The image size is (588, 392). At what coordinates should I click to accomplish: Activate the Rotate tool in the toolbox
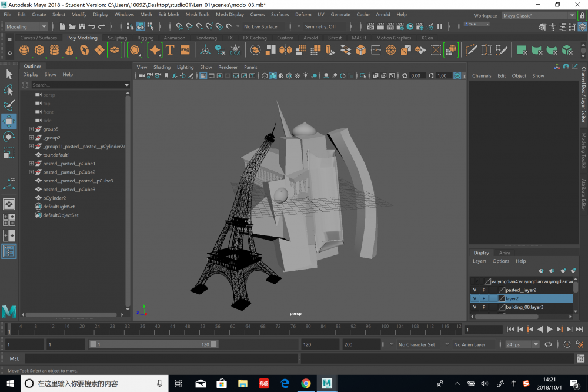(9, 137)
